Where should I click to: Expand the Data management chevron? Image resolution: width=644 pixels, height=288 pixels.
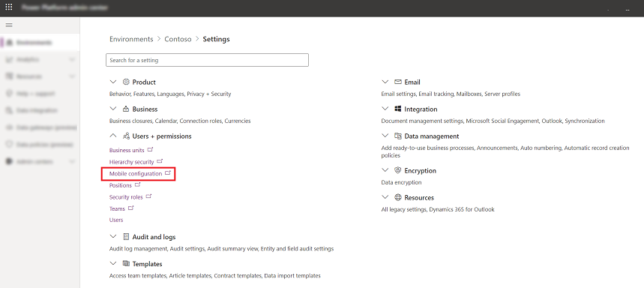point(385,136)
